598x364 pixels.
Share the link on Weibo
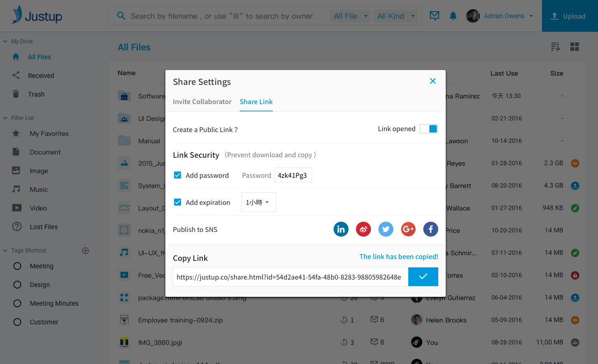pyautogui.click(x=363, y=229)
